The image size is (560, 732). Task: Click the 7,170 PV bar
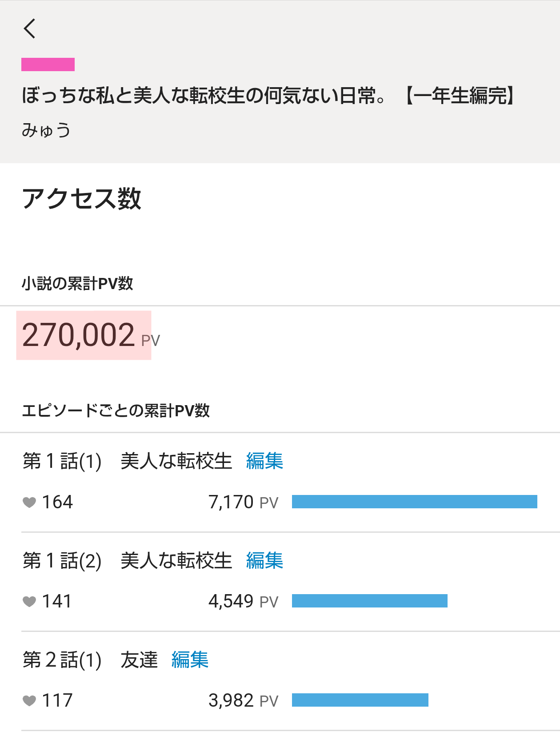[x=414, y=502]
